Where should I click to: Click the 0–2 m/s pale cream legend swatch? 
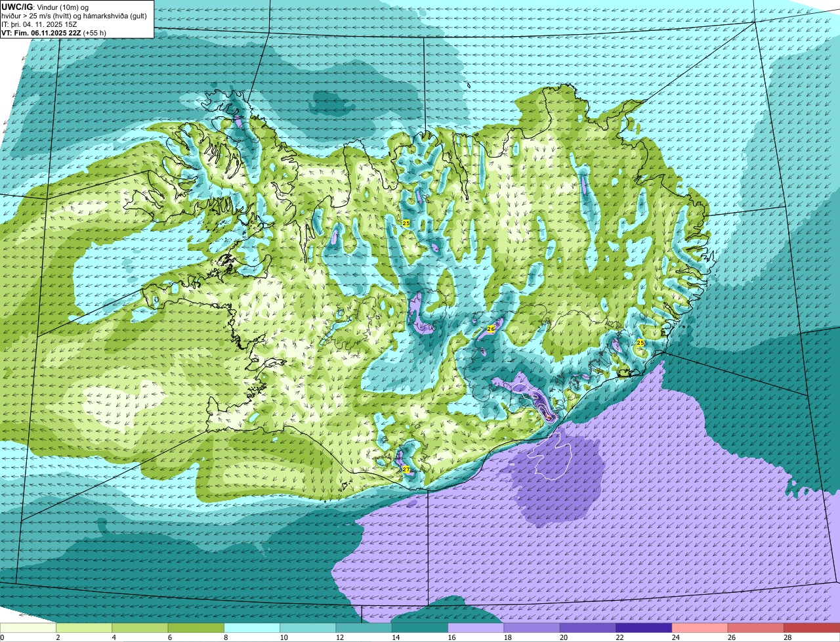pyautogui.click(x=28, y=628)
